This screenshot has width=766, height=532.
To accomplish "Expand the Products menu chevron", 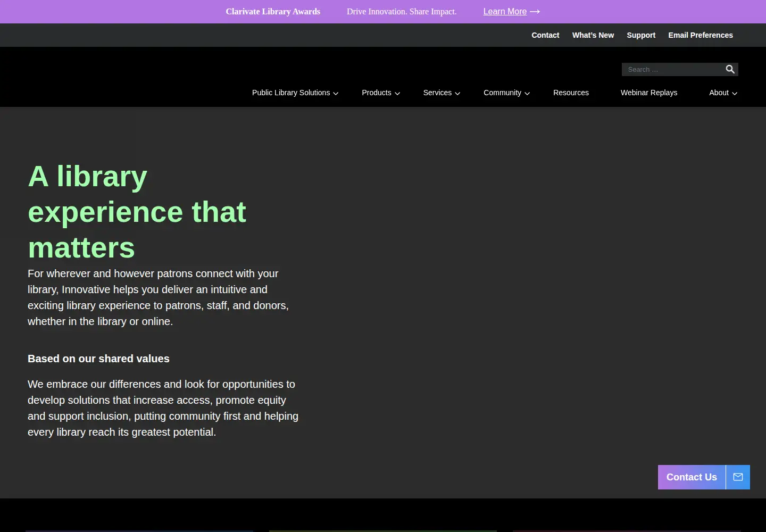I will point(397,93).
